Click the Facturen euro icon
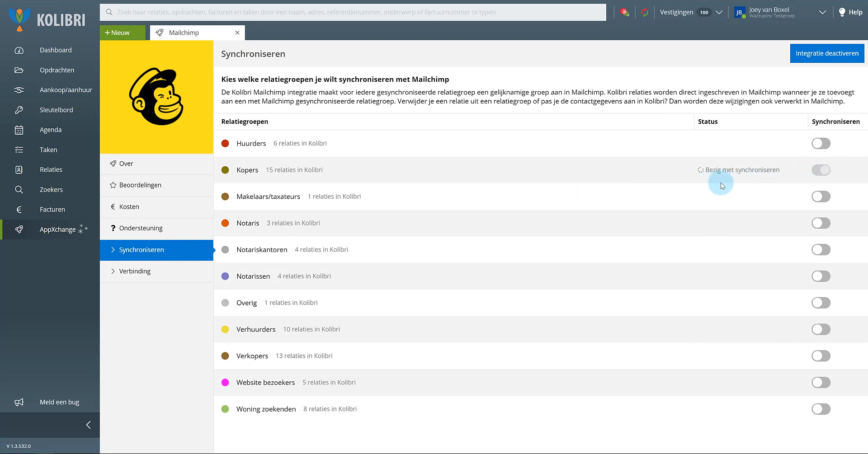This screenshot has width=868, height=454. (x=19, y=210)
